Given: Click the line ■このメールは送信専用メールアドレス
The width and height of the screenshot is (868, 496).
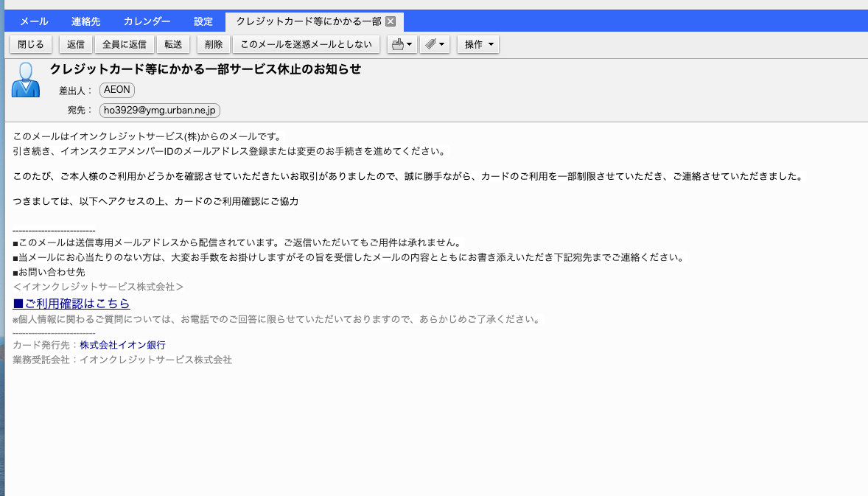Looking at the screenshot, I should click(x=238, y=242).
